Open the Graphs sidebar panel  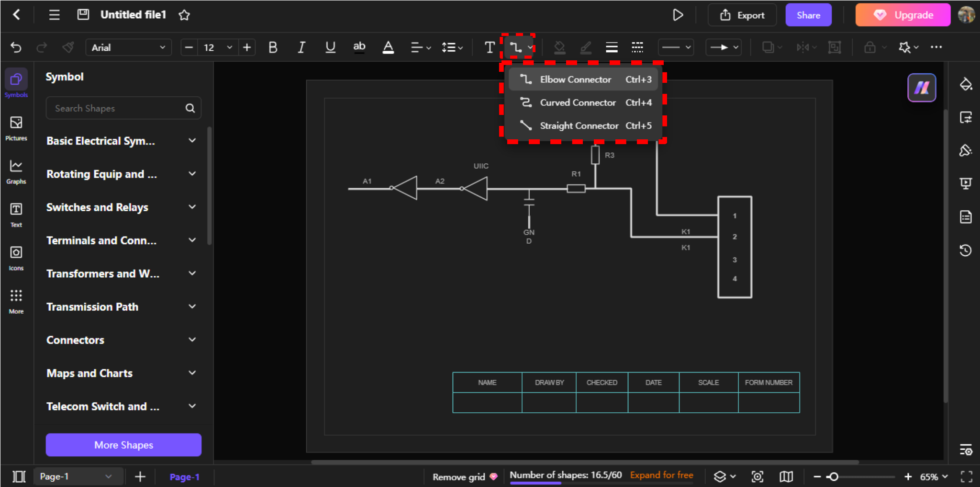[x=16, y=171]
